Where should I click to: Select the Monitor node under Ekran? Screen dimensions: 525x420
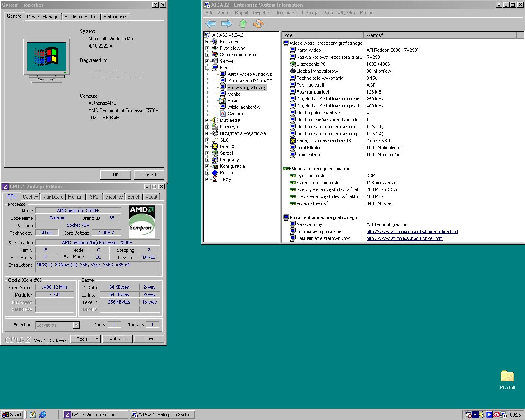[235, 94]
